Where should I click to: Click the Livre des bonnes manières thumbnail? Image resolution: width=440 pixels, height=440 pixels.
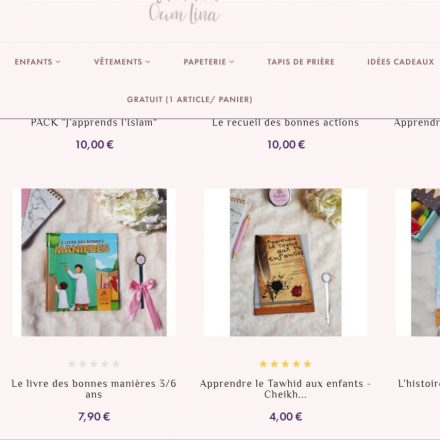click(94, 262)
